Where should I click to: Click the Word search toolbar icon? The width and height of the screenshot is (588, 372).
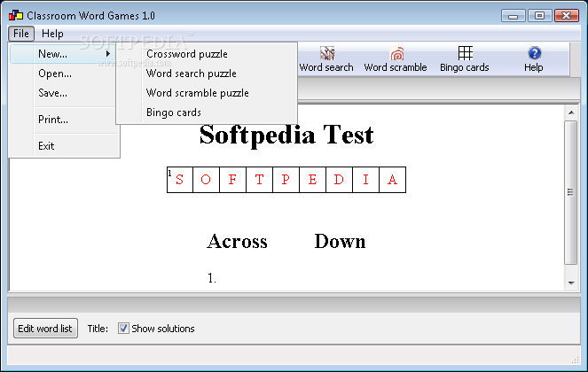327,53
